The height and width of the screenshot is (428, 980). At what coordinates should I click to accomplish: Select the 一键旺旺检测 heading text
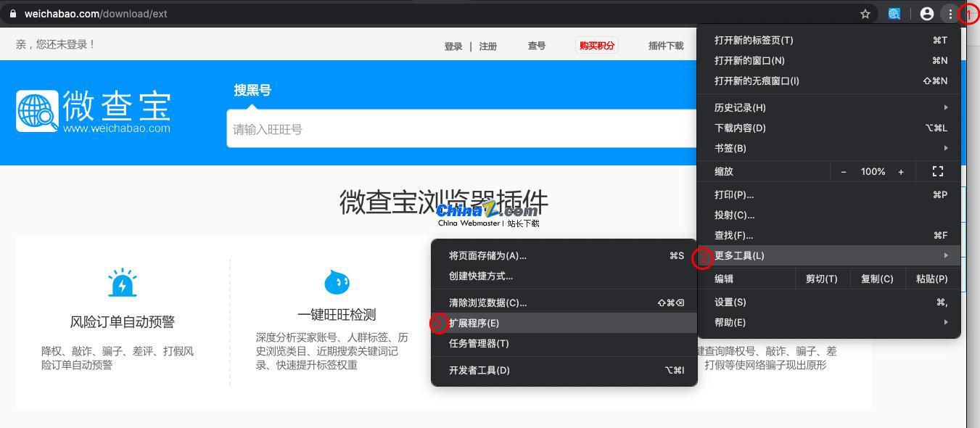337,314
